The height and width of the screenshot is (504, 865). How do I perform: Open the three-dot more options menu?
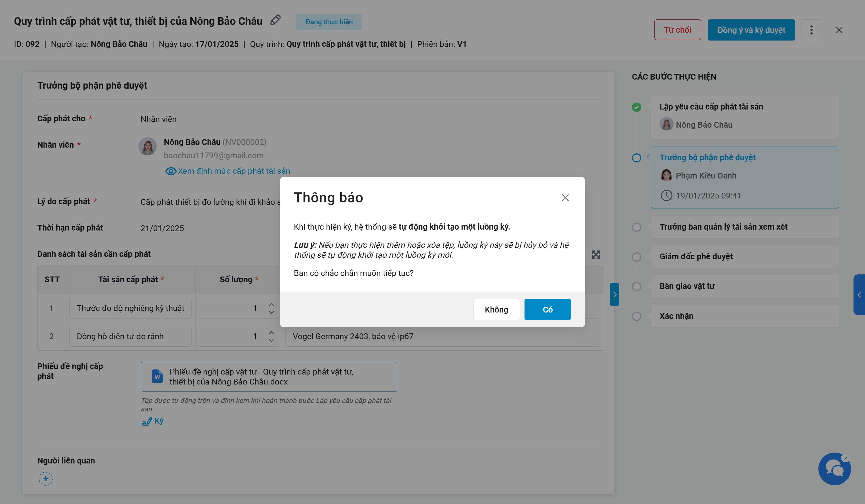point(811,30)
